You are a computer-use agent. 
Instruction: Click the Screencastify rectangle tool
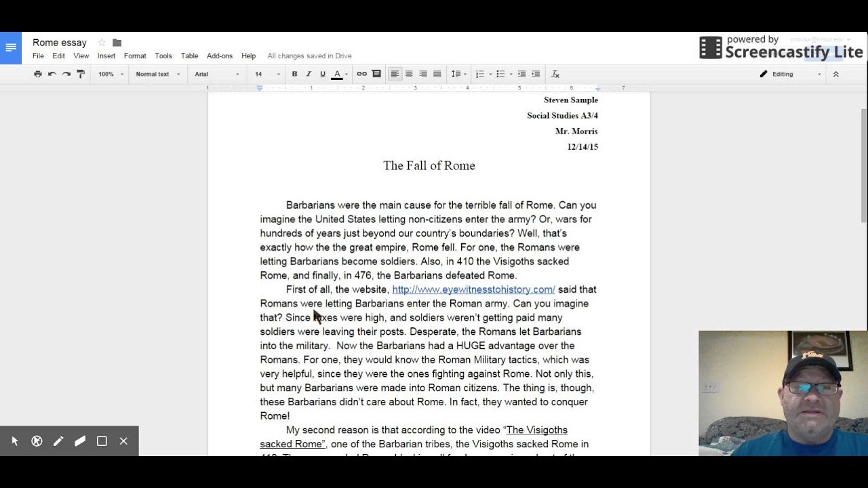(102, 441)
